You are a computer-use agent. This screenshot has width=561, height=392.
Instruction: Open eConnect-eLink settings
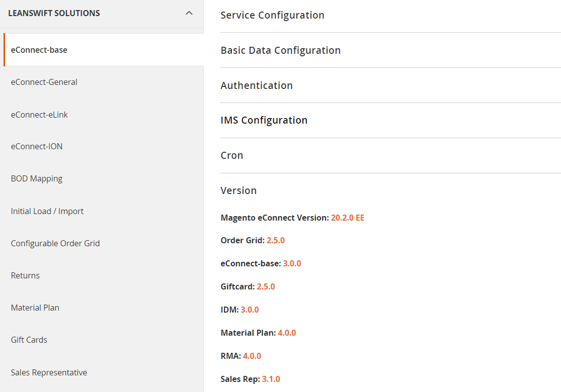[39, 115]
